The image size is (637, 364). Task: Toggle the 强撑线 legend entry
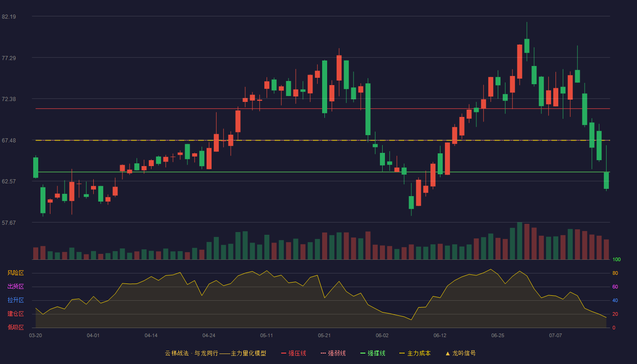pyautogui.click(x=373, y=353)
